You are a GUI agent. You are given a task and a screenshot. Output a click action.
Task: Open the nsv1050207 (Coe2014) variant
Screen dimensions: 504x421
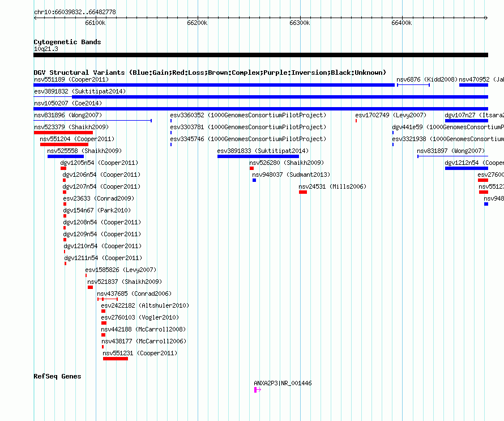(x=68, y=103)
